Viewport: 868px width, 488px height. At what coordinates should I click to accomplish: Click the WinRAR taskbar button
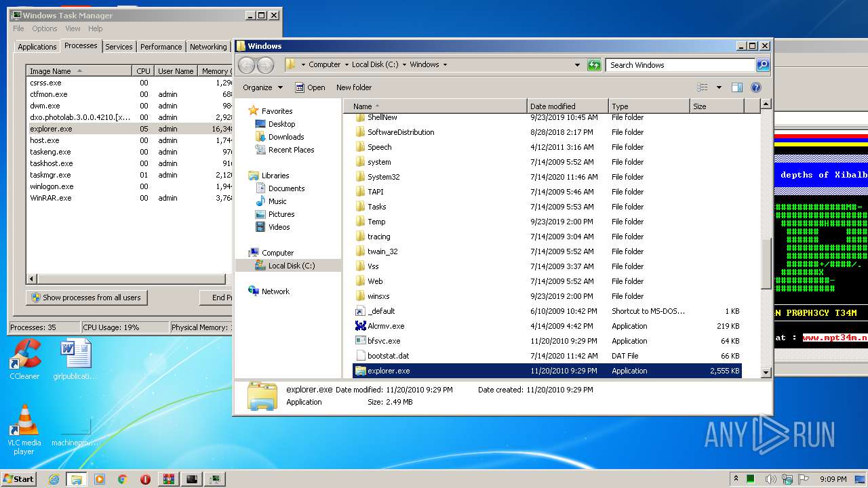click(169, 479)
